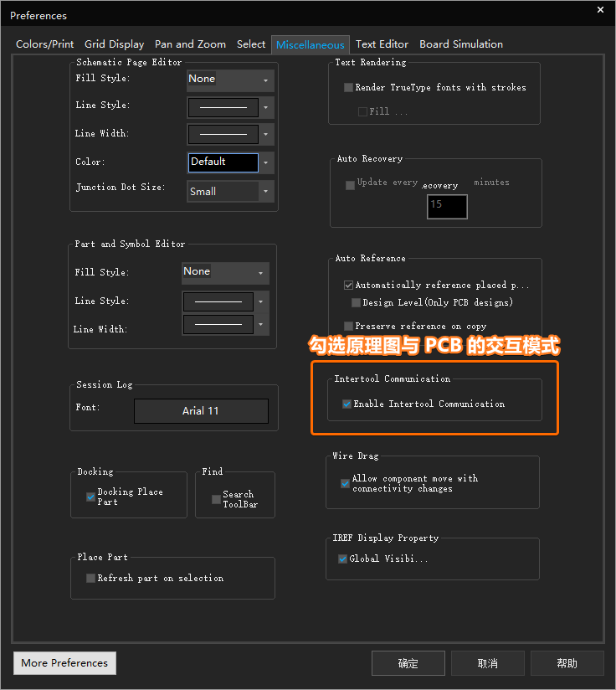Enable Intertool Communication checkbox
Image resolution: width=616 pixels, height=690 pixels.
(x=347, y=404)
